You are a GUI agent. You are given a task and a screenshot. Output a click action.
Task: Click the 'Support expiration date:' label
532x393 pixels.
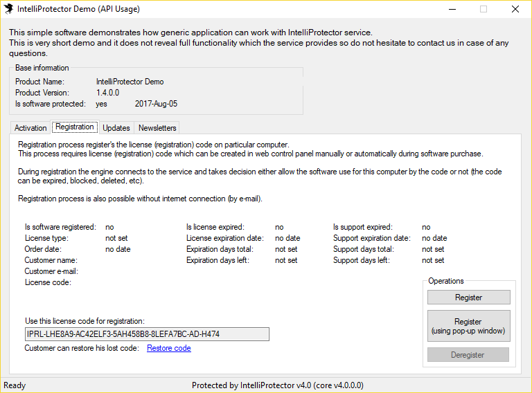coord(372,238)
